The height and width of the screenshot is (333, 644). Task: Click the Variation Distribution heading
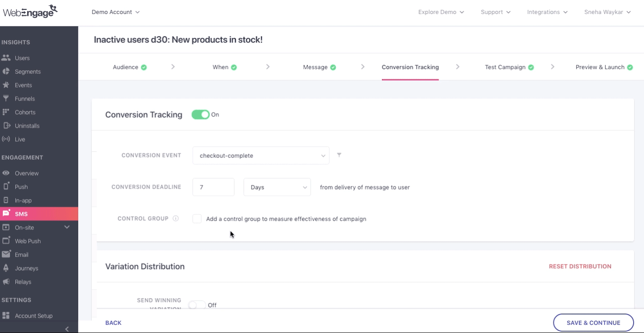pyautogui.click(x=145, y=266)
